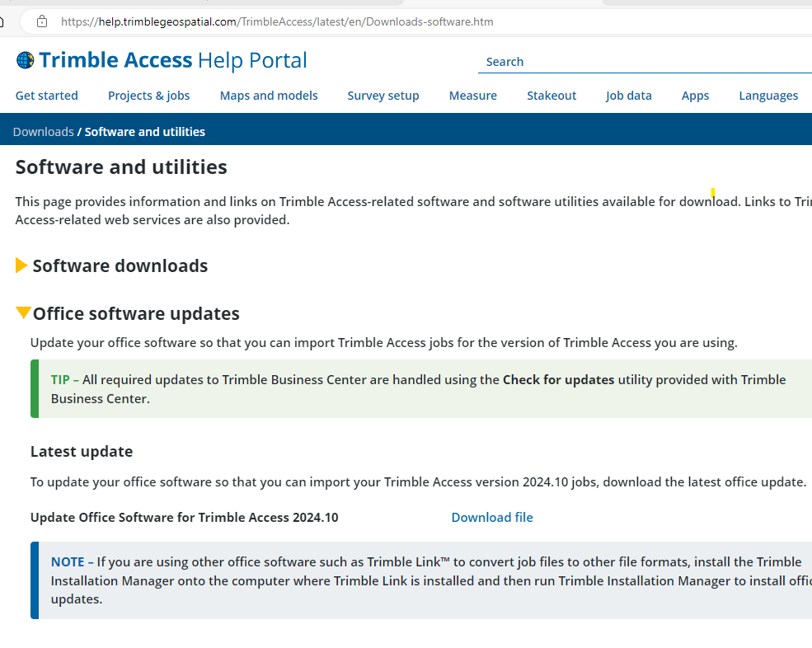This screenshot has height=648, width=812.
Task: Expand the Software downloads section
Action: tap(21, 265)
